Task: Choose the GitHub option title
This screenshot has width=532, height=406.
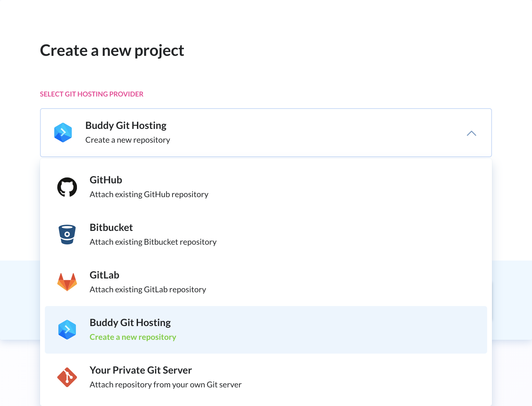Action: (x=106, y=180)
